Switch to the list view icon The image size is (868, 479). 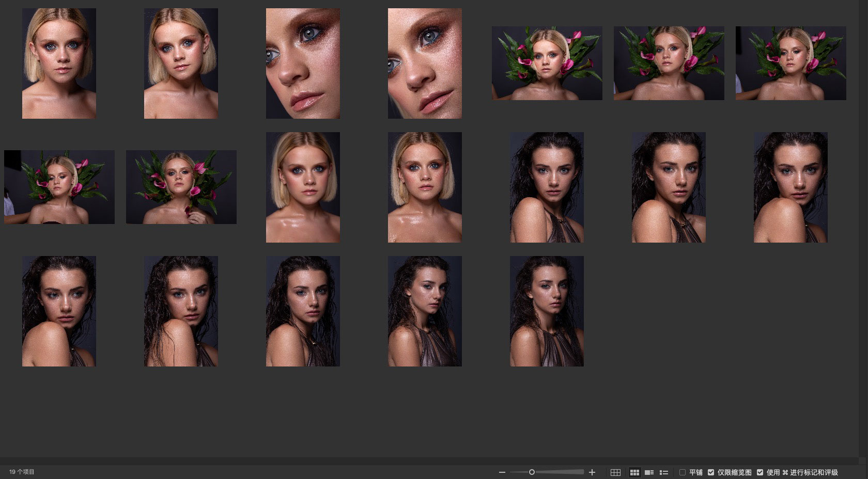coord(664,472)
